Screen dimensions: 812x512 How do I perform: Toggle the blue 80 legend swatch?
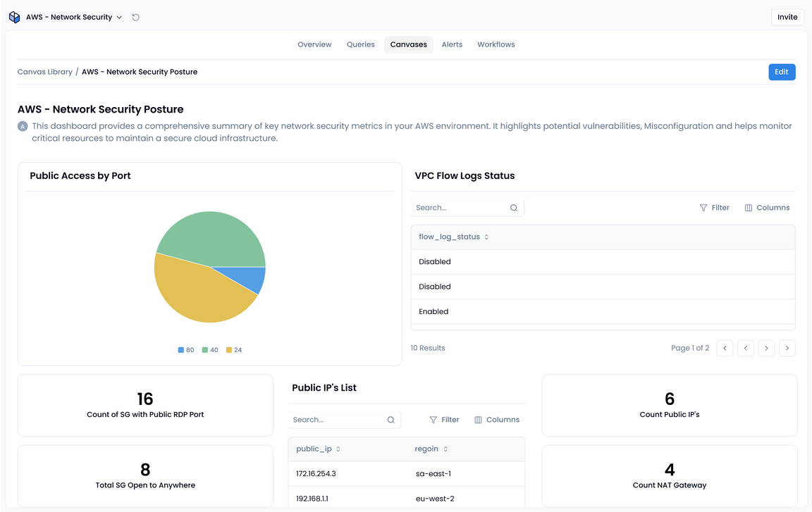tap(181, 350)
